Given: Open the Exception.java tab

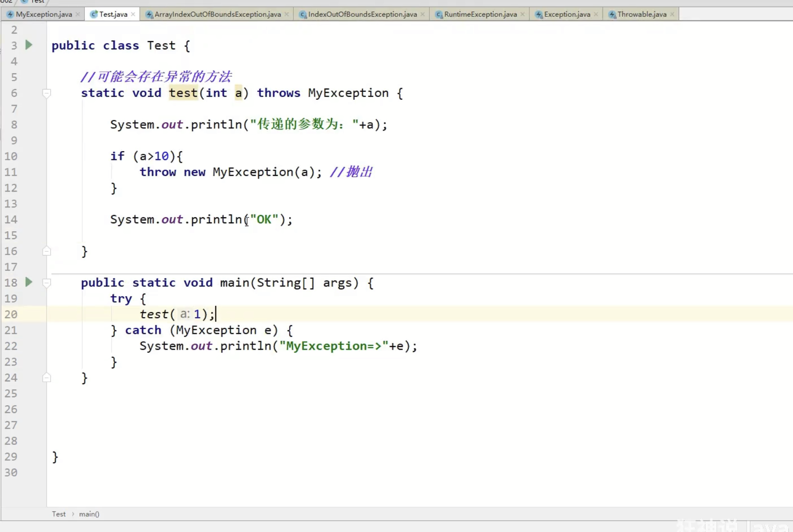Looking at the screenshot, I should (567, 14).
